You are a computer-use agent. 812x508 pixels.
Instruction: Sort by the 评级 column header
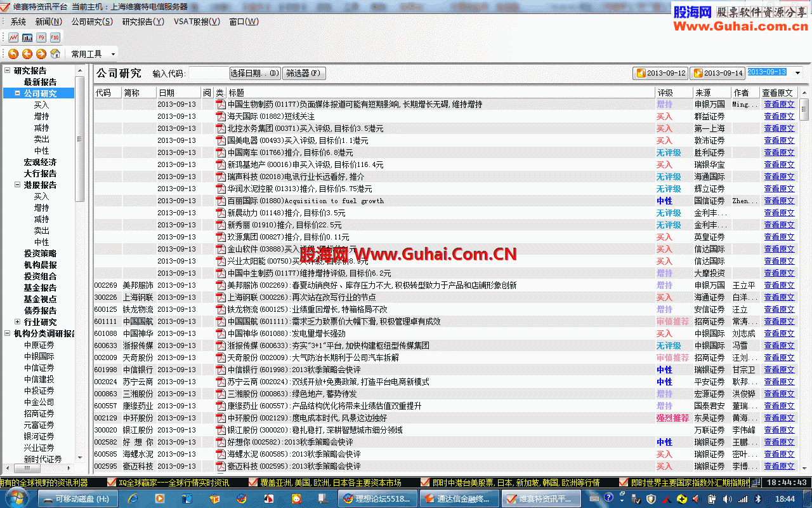[674, 93]
